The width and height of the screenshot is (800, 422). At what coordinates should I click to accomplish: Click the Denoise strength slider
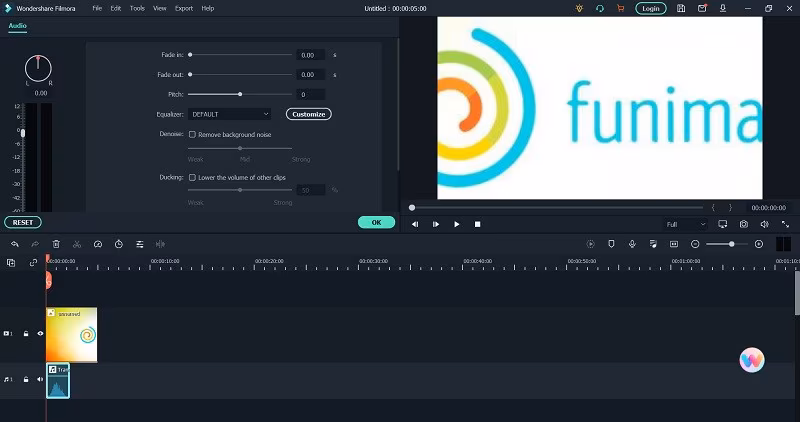(240, 148)
